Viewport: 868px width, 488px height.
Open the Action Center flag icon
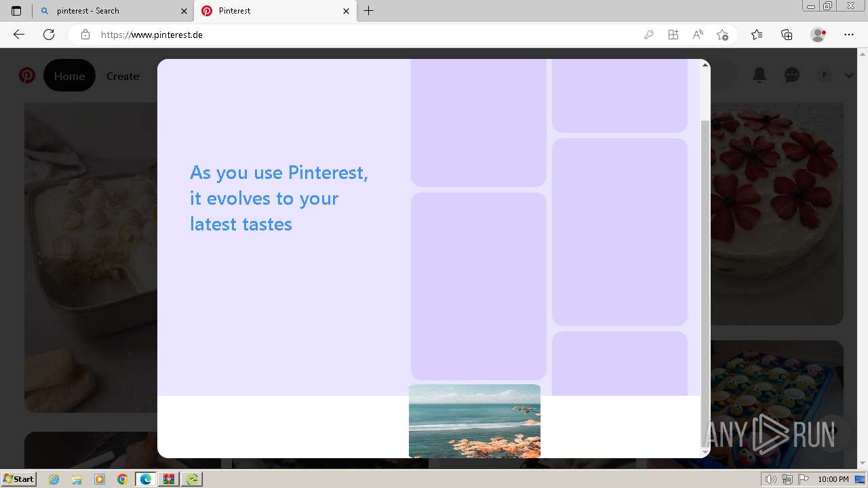(804, 479)
